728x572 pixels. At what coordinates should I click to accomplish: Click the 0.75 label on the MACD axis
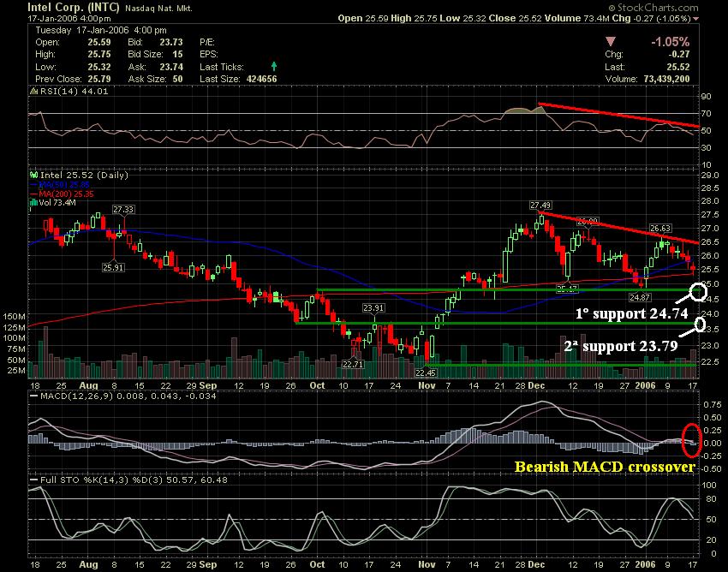click(713, 405)
